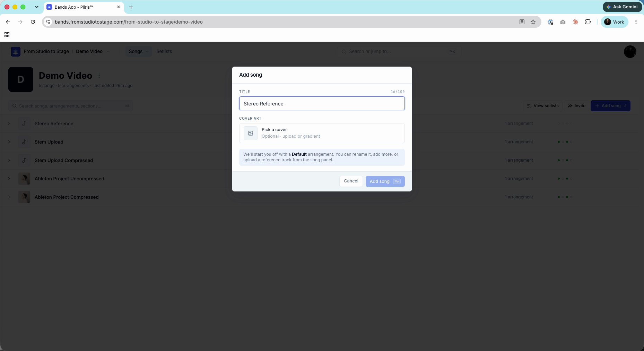
Task: Click the Invite button
Action: coord(576,106)
